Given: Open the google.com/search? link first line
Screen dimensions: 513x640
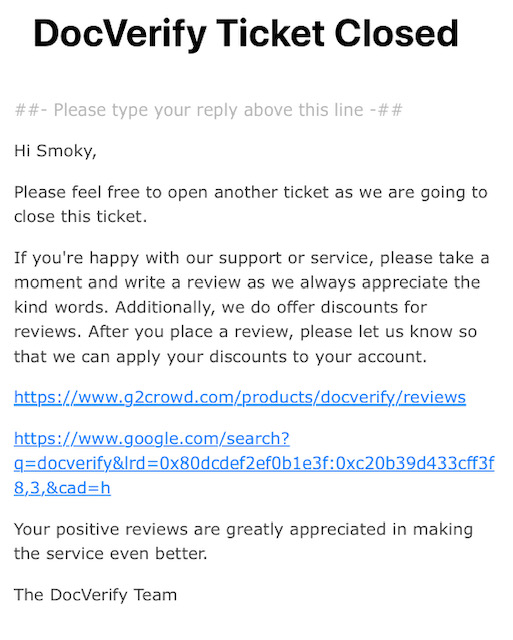Looking at the screenshot, I should click(x=152, y=439).
